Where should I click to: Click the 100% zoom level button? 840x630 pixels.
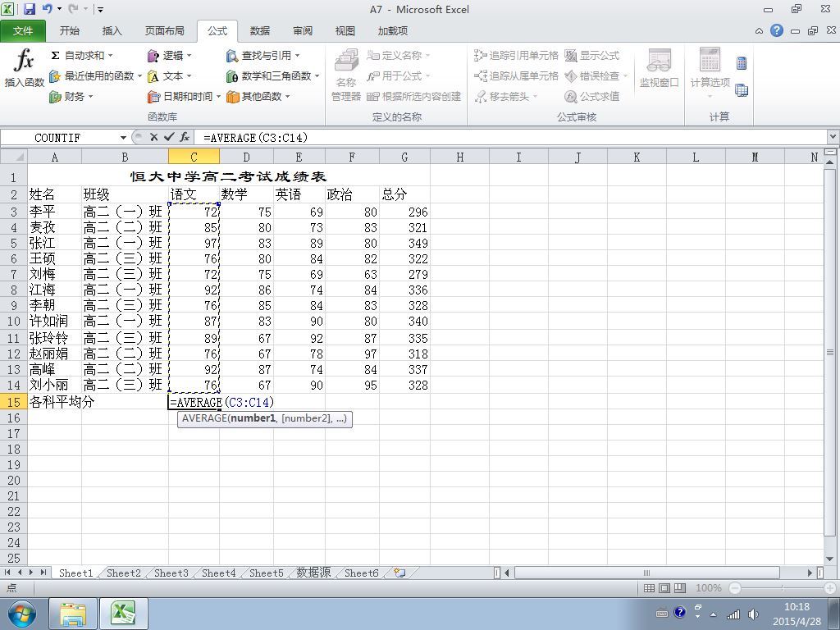coord(708,588)
